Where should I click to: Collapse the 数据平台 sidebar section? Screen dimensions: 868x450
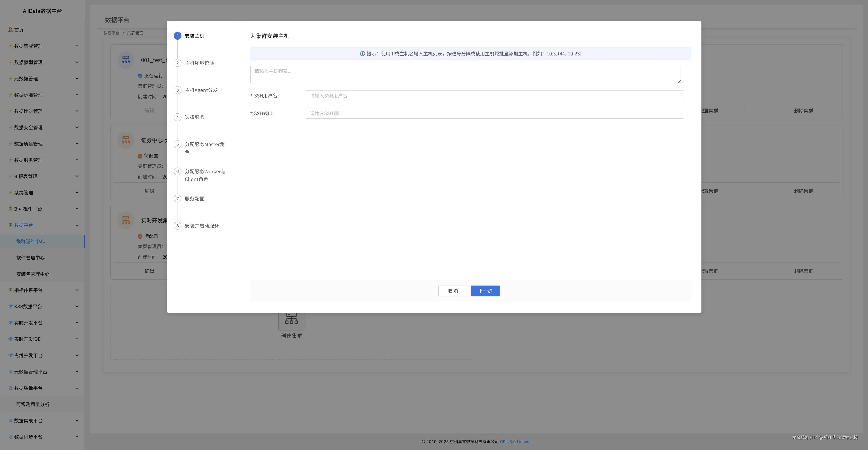click(77, 225)
